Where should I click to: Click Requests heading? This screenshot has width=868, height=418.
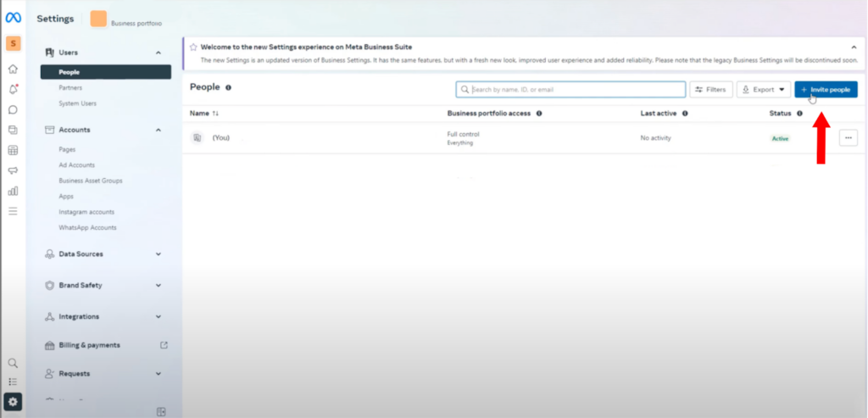click(75, 374)
